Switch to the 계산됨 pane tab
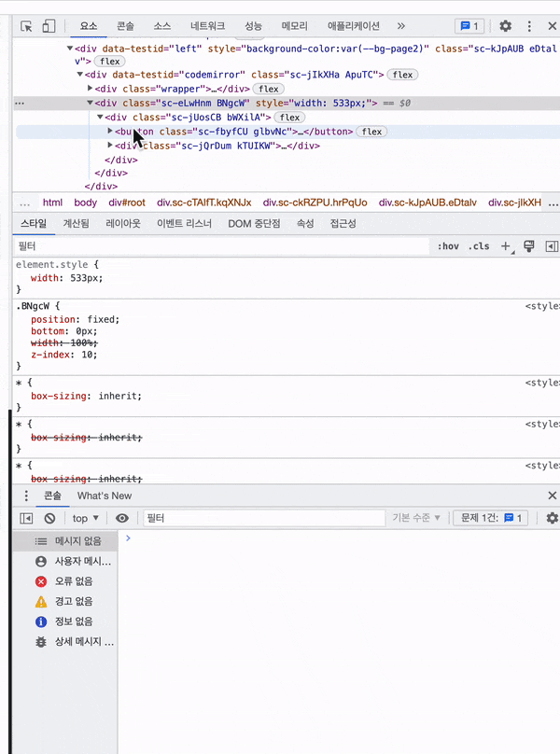560x754 pixels. coord(76,224)
